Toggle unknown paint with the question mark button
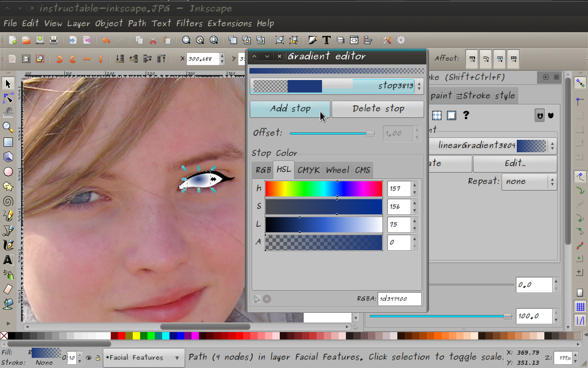 [465, 115]
